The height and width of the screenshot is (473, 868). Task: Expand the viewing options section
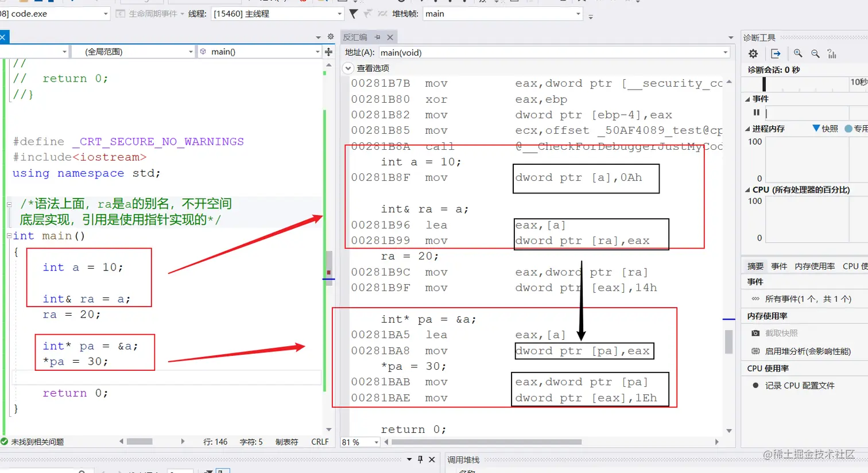coord(348,68)
